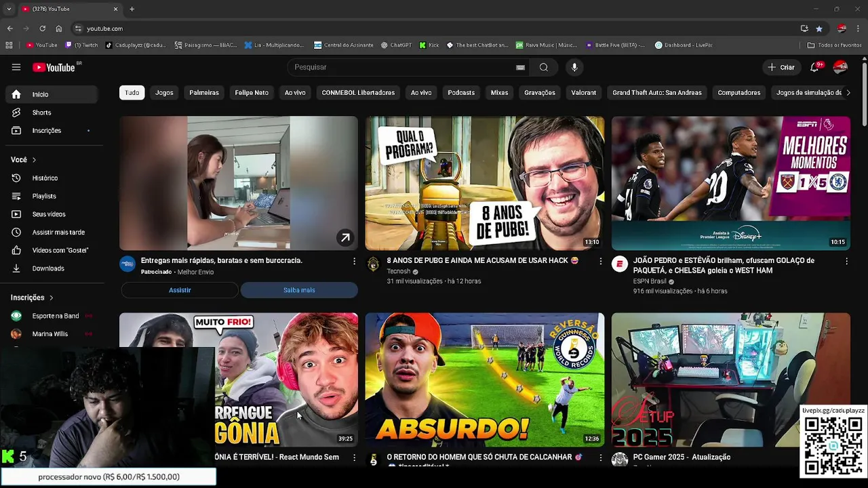Open Vídeos com "Gostei" list
Screen dimensions: 868x488
coord(52,250)
